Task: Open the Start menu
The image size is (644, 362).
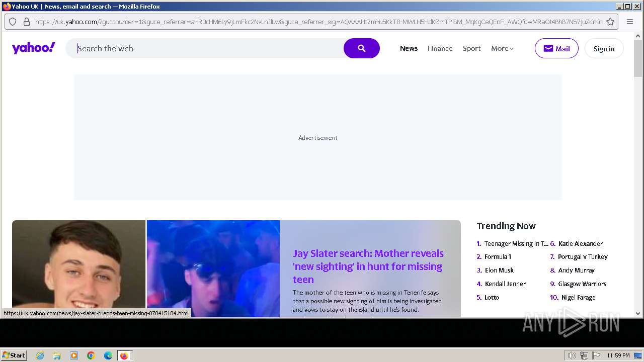Action: [14, 355]
